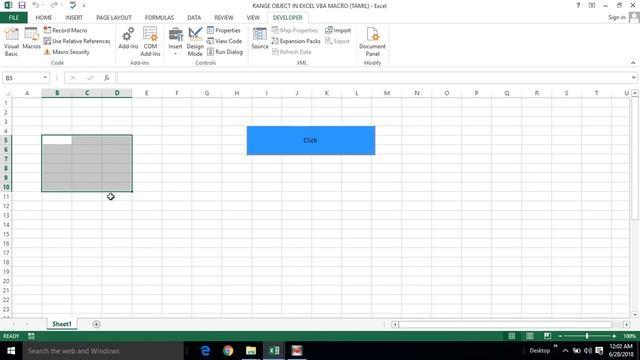Open the Sheet1 tab

pos(62,324)
